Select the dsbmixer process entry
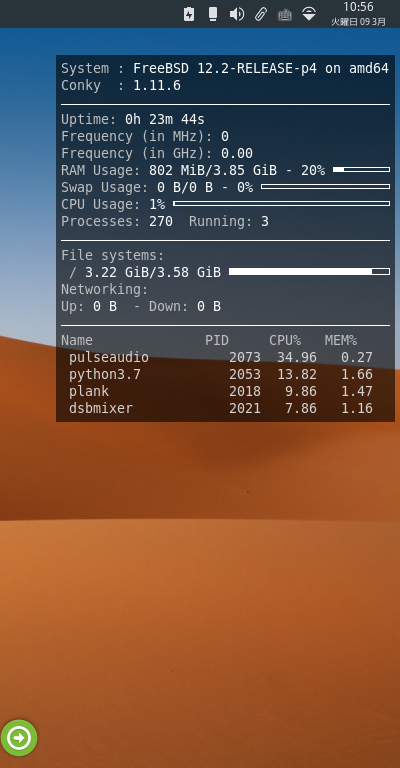 click(x=221, y=408)
